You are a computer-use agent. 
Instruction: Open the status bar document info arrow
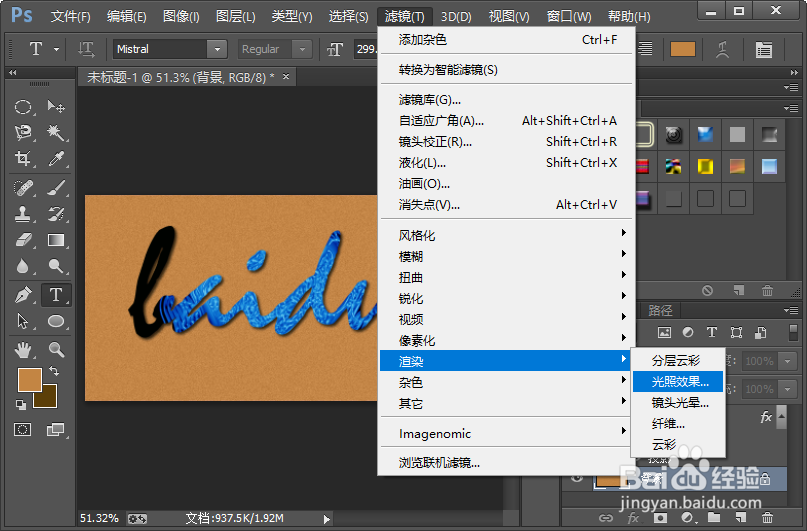point(327,519)
